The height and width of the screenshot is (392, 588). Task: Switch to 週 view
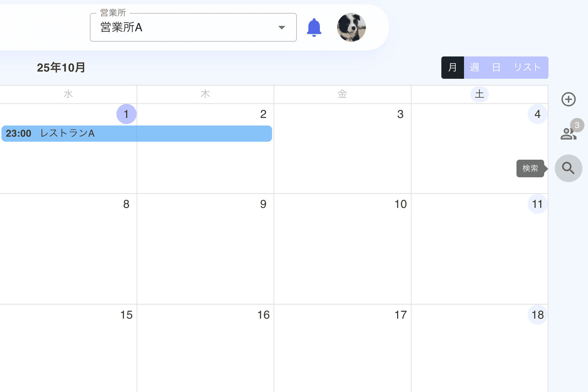[474, 67]
